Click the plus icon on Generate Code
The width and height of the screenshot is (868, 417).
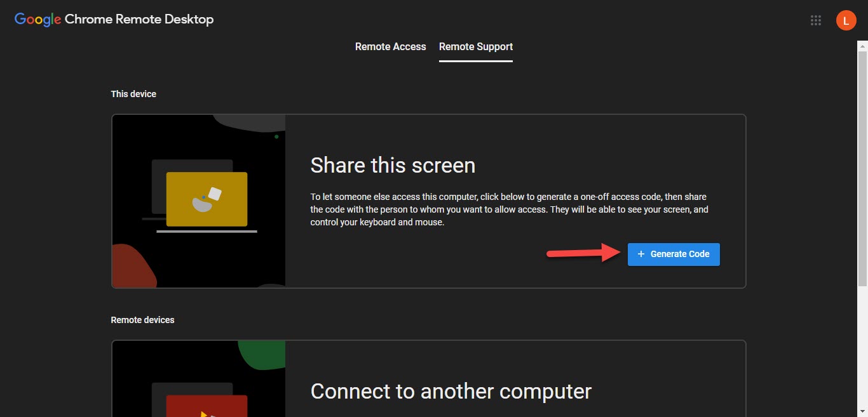point(641,254)
